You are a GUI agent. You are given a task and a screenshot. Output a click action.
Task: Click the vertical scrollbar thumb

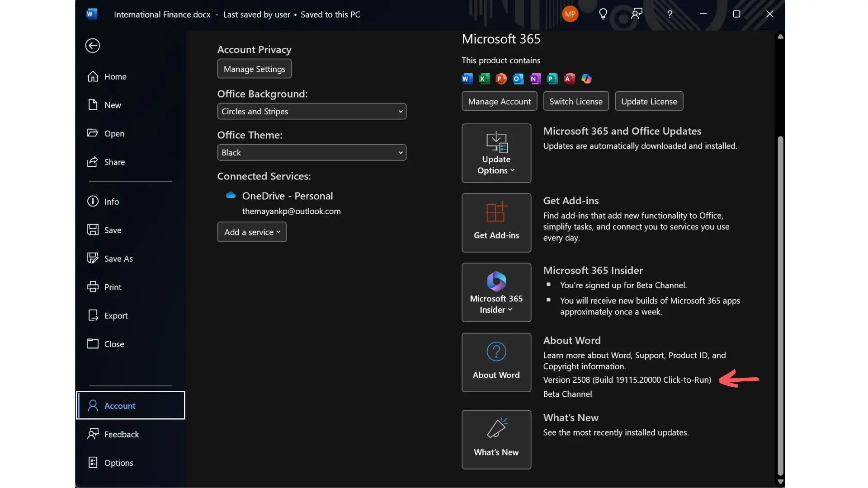click(780, 305)
